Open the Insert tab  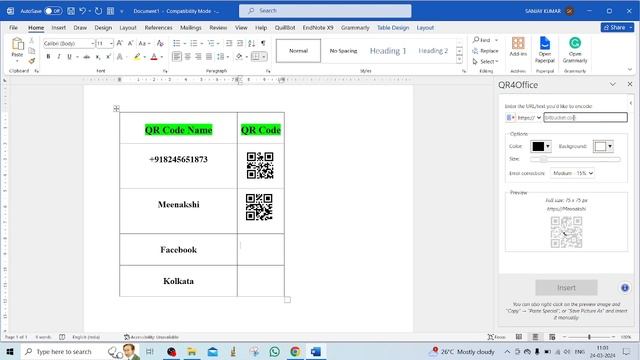coord(58,28)
